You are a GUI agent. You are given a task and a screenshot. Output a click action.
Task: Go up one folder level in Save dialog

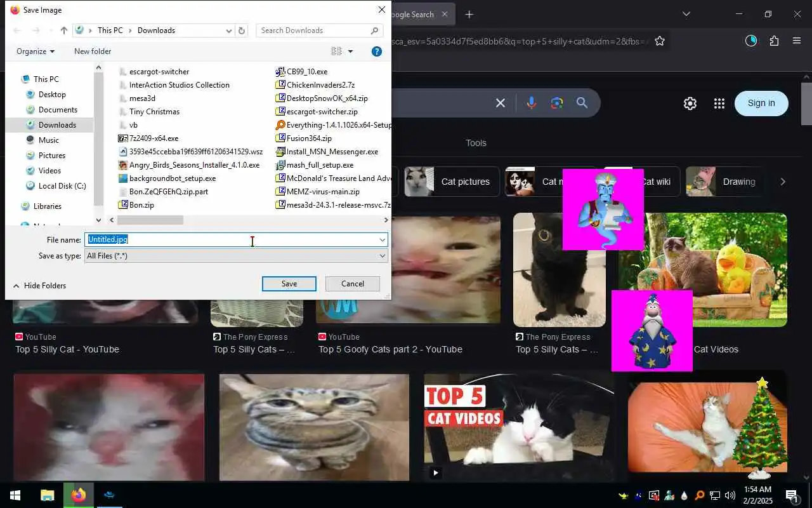(64, 30)
